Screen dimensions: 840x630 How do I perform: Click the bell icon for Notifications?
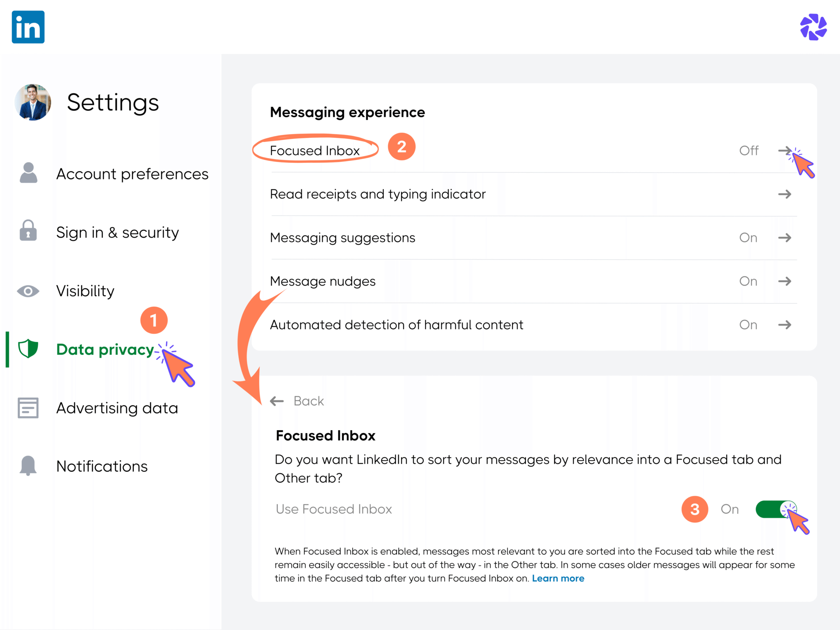(28, 466)
